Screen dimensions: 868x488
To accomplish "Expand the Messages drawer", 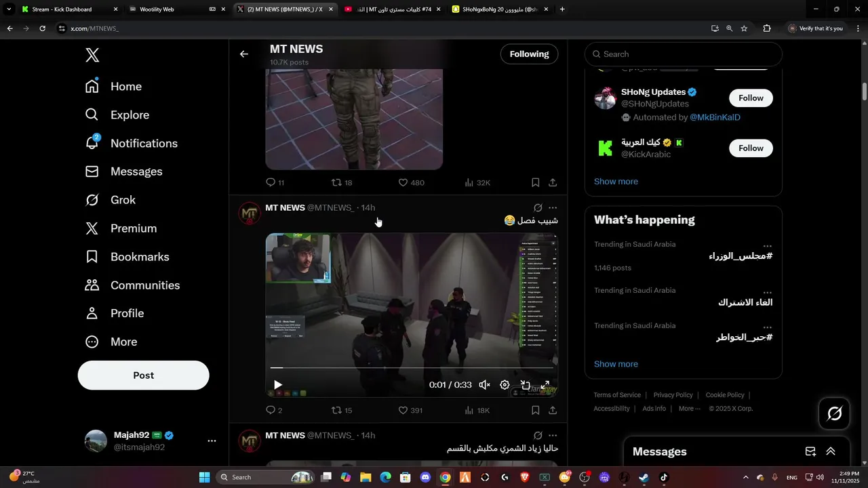I will pyautogui.click(x=831, y=451).
